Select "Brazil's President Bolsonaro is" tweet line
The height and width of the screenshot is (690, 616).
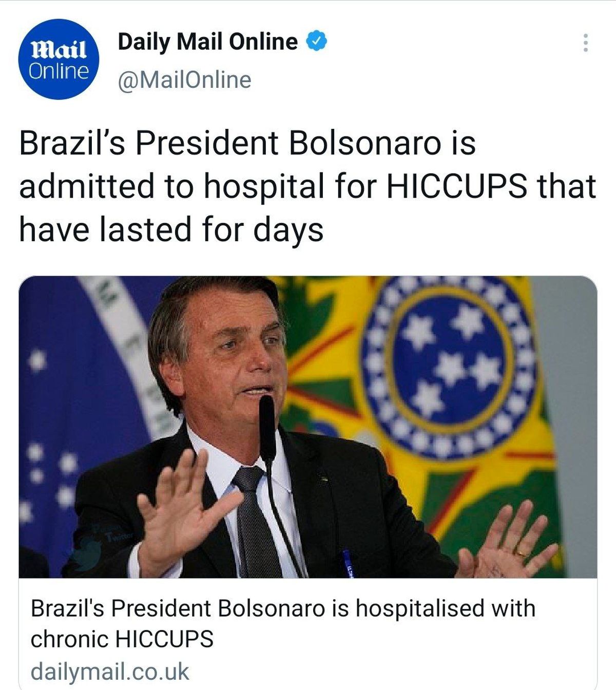click(x=247, y=143)
